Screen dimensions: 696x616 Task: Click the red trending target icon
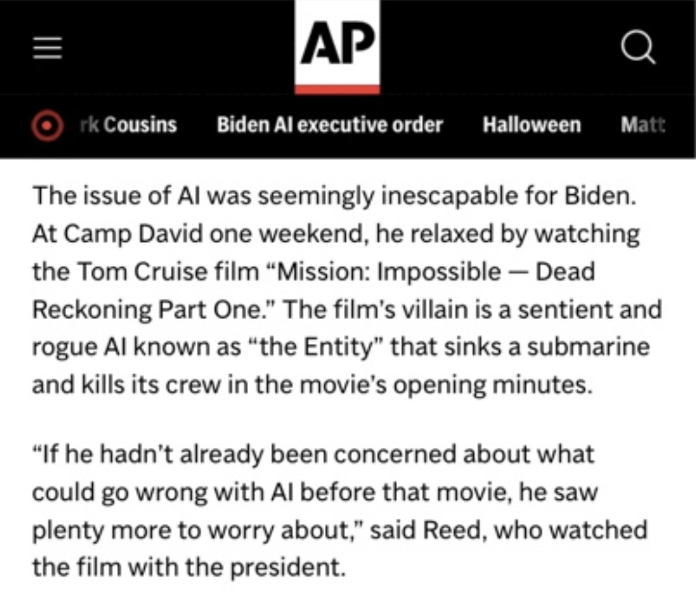[x=47, y=125]
